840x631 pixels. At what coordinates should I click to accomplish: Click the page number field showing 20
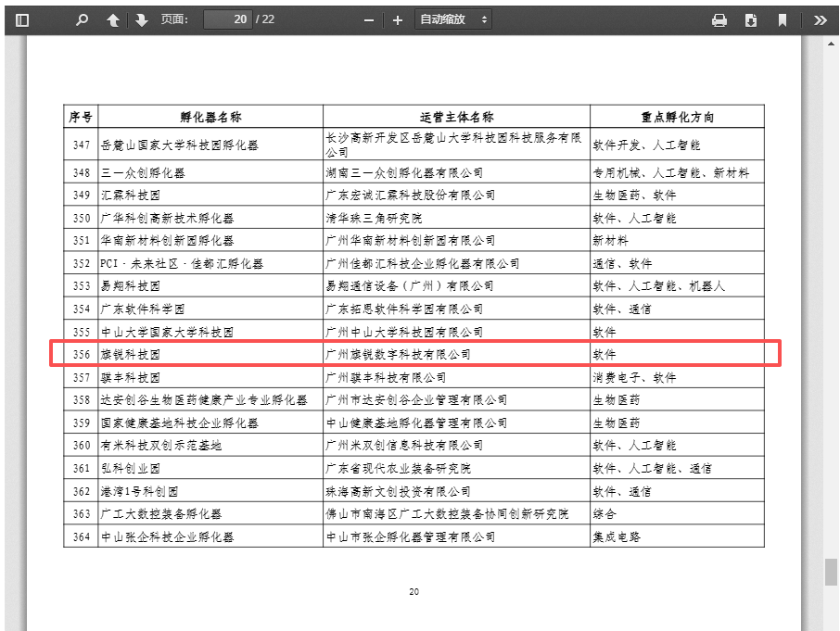click(x=228, y=19)
